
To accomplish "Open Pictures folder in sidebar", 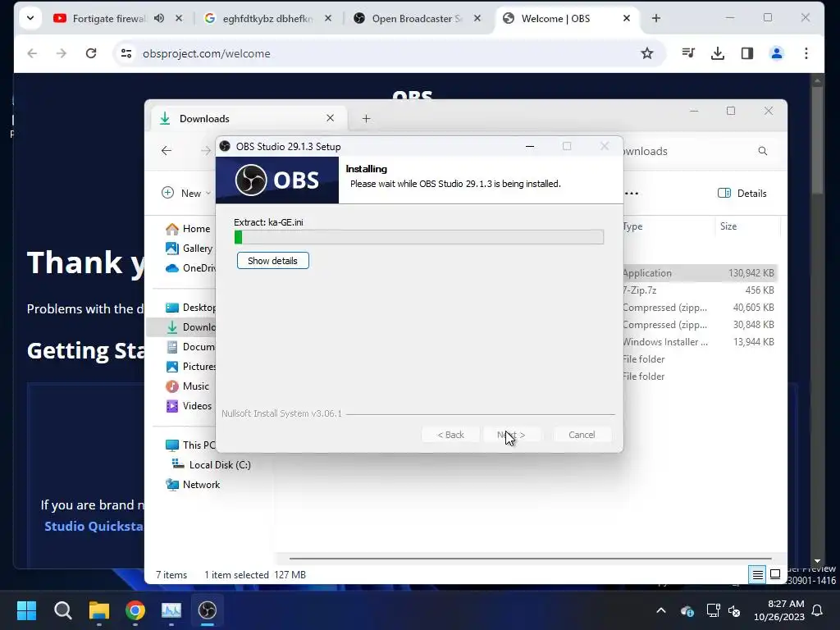I will [x=190, y=367].
